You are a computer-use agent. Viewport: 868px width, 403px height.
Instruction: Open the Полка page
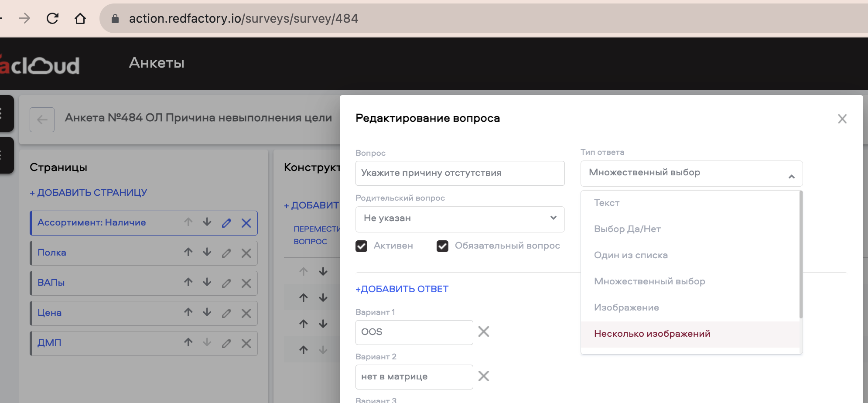[52, 253]
